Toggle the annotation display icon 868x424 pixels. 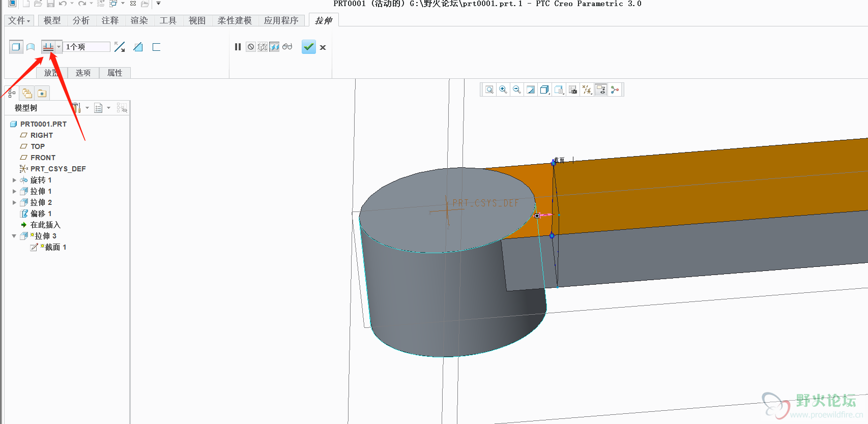point(601,89)
